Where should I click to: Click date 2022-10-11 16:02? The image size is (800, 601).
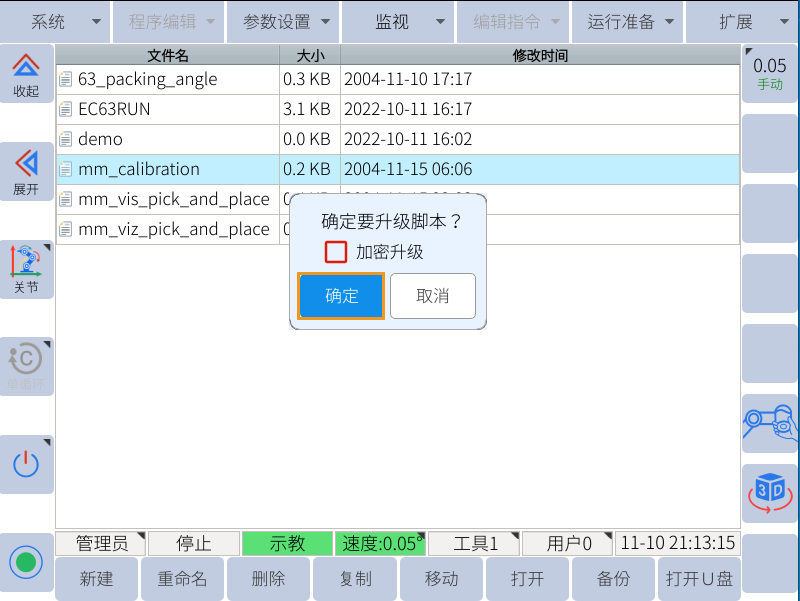click(x=408, y=139)
